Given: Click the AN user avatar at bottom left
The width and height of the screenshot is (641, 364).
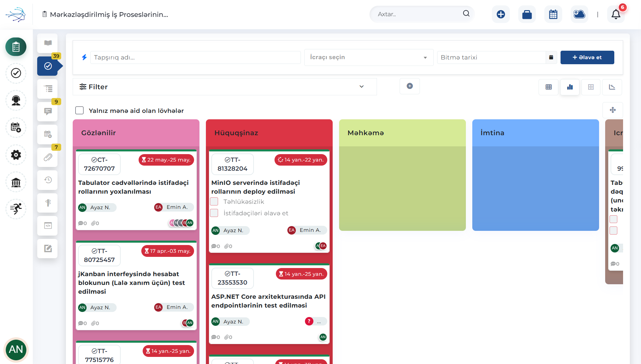Looking at the screenshot, I should [x=16, y=349].
